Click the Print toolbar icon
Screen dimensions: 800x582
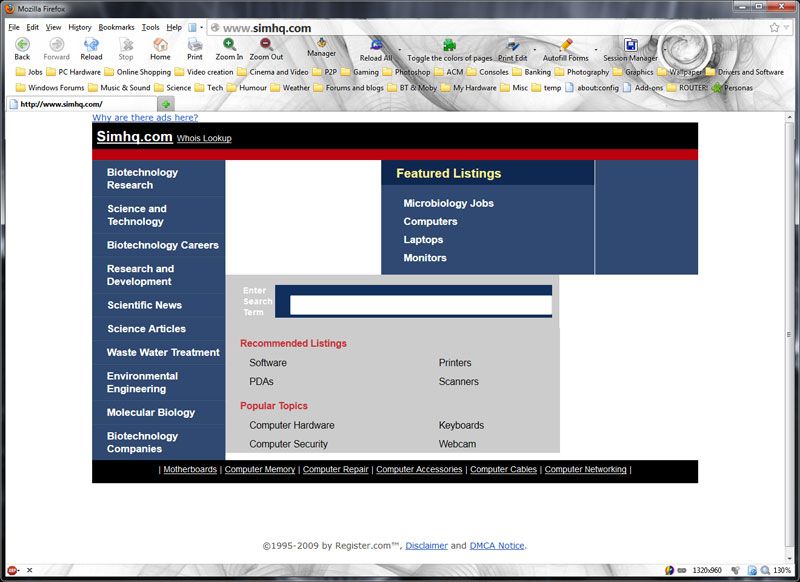[194, 45]
